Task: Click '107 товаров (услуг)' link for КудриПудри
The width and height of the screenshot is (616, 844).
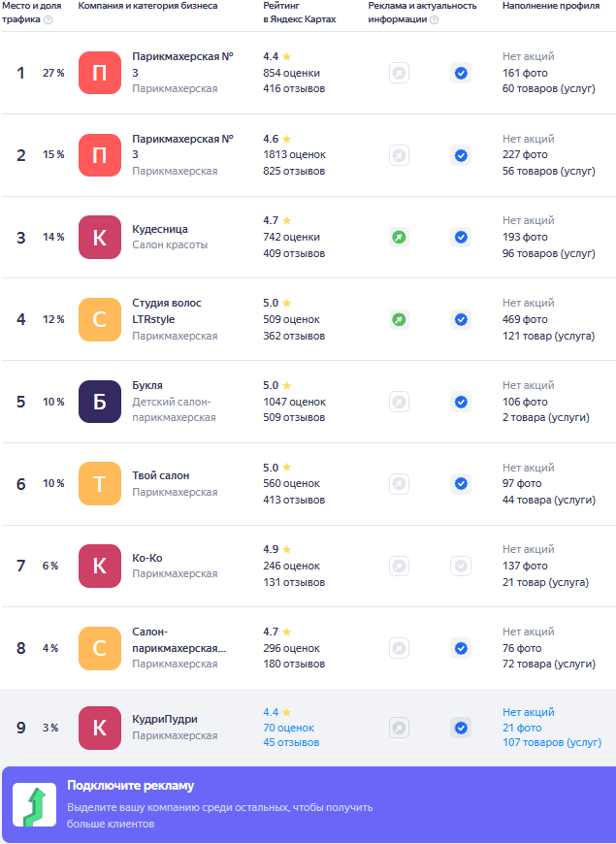Action: [x=551, y=743]
